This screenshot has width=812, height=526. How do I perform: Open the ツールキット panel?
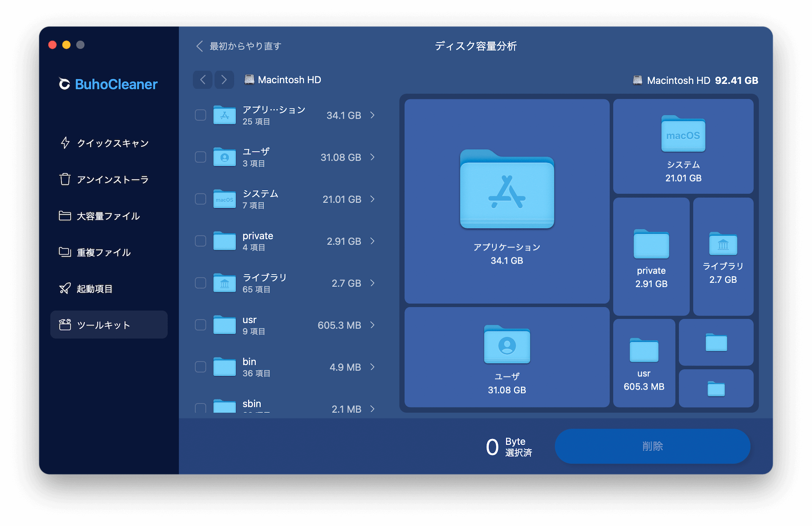104,325
